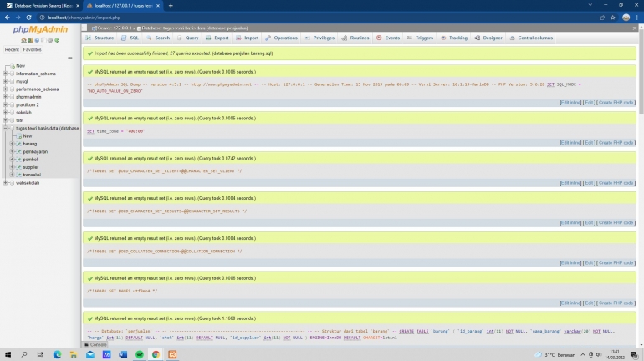Open Microsoft Edge from taskbar
The height and width of the screenshot is (361, 644).
click(x=57, y=354)
